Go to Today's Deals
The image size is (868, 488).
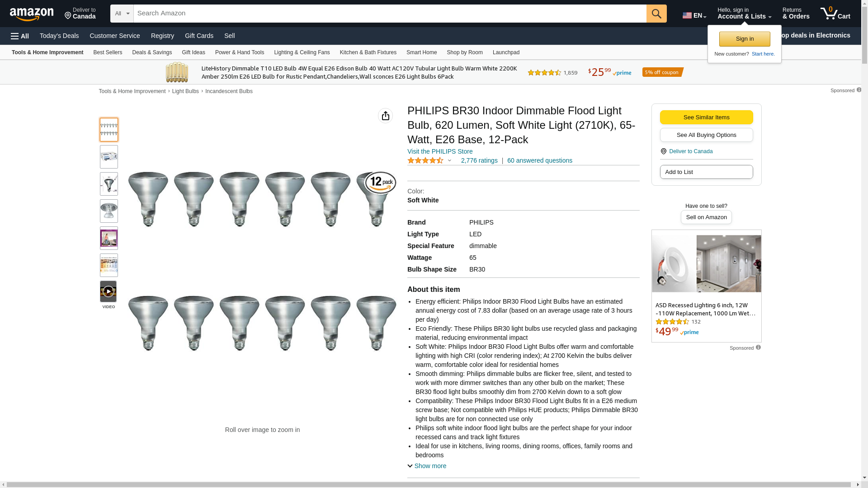(59, 36)
